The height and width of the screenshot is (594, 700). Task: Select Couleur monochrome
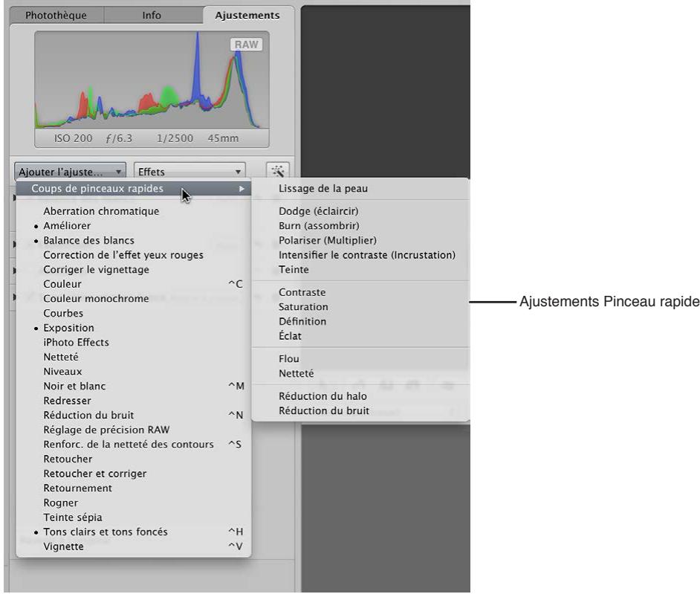click(x=134, y=298)
